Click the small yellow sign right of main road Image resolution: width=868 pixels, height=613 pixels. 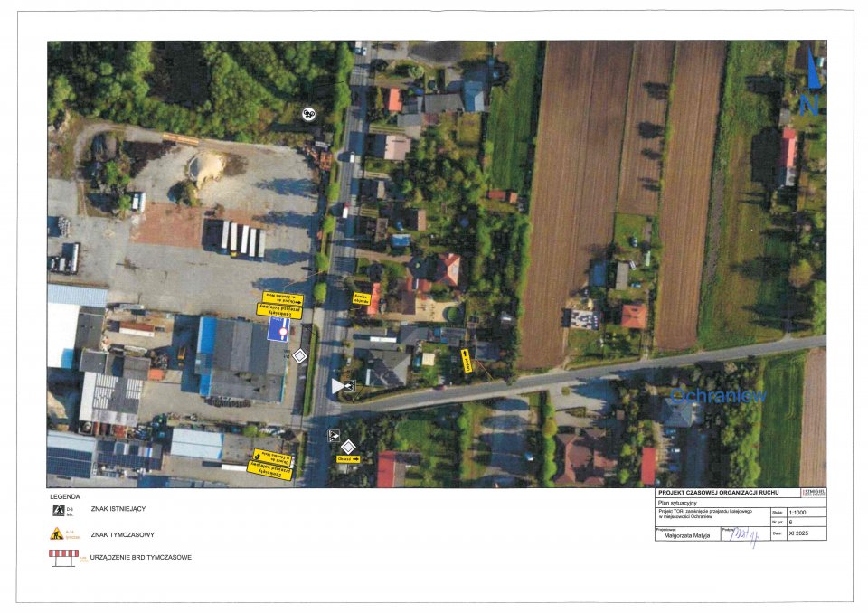(x=361, y=297)
